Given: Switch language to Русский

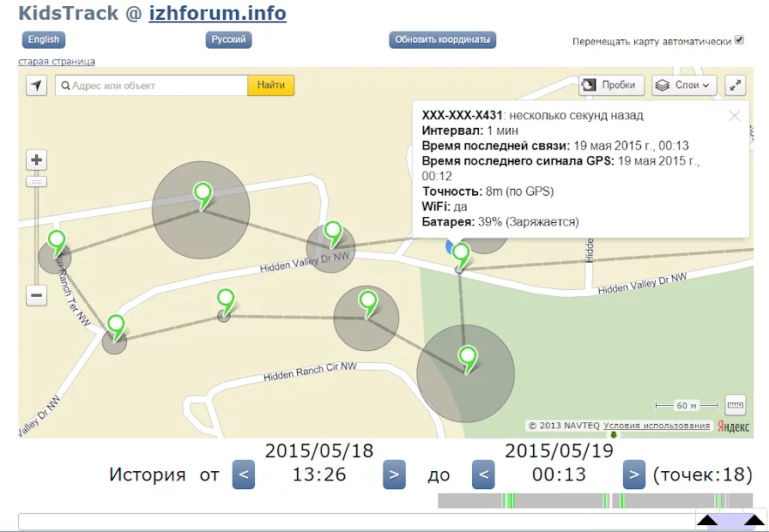Looking at the screenshot, I should coord(228,39).
